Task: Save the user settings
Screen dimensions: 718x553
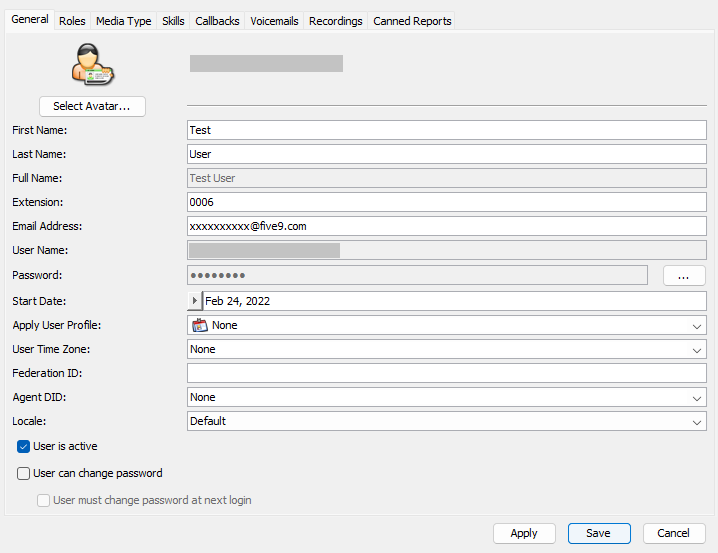Action: click(x=599, y=533)
